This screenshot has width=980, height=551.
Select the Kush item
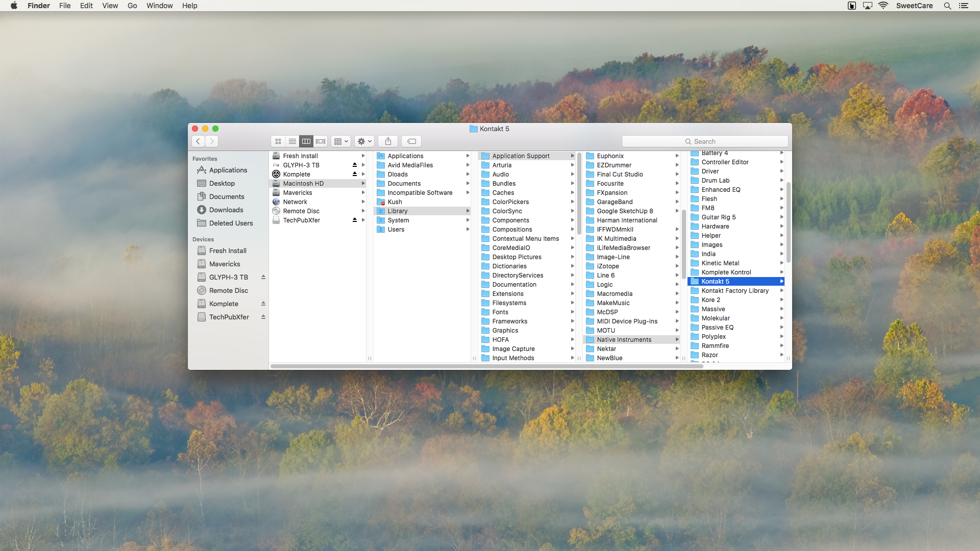(x=422, y=202)
